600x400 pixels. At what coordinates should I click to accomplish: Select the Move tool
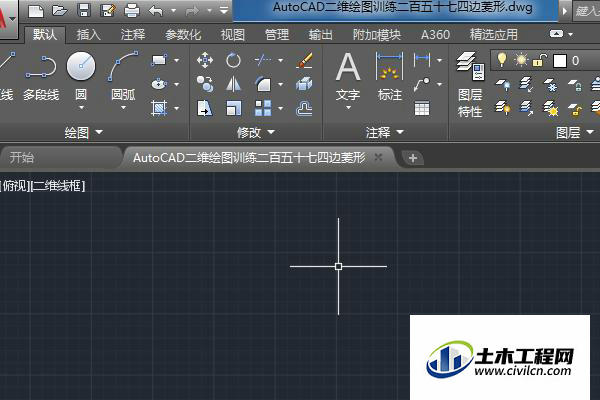(x=205, y=60)
